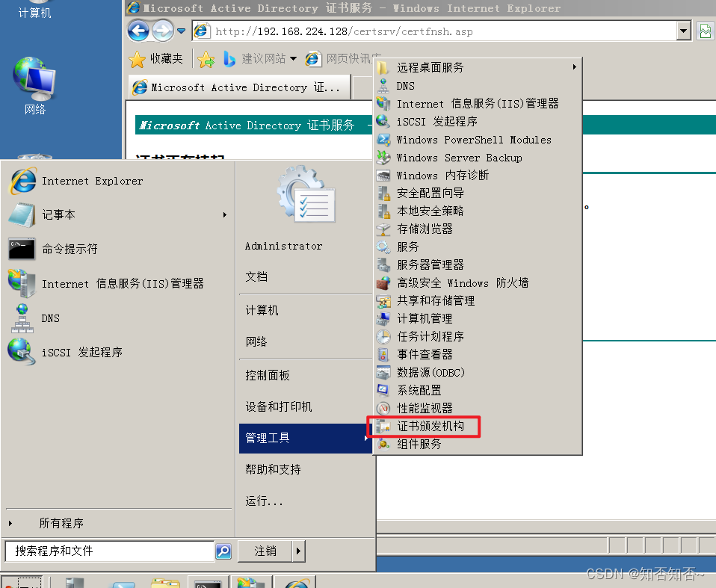Open the 事件查看器 tool
Image resolution: width=716 pixels, height=588 pixels.
(423, 354)
